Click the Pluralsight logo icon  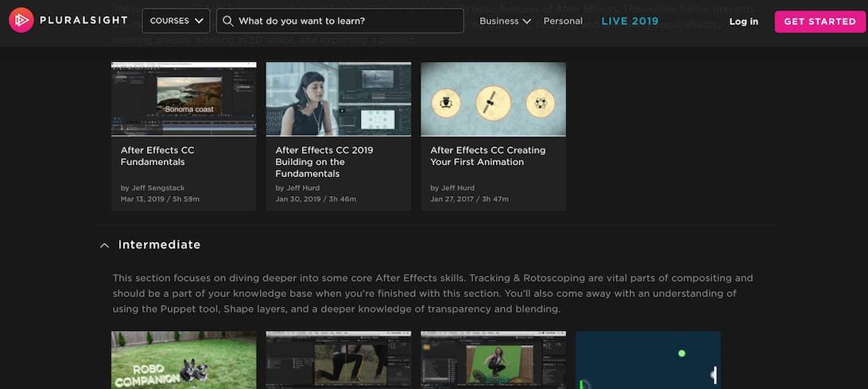pos(21,21)
